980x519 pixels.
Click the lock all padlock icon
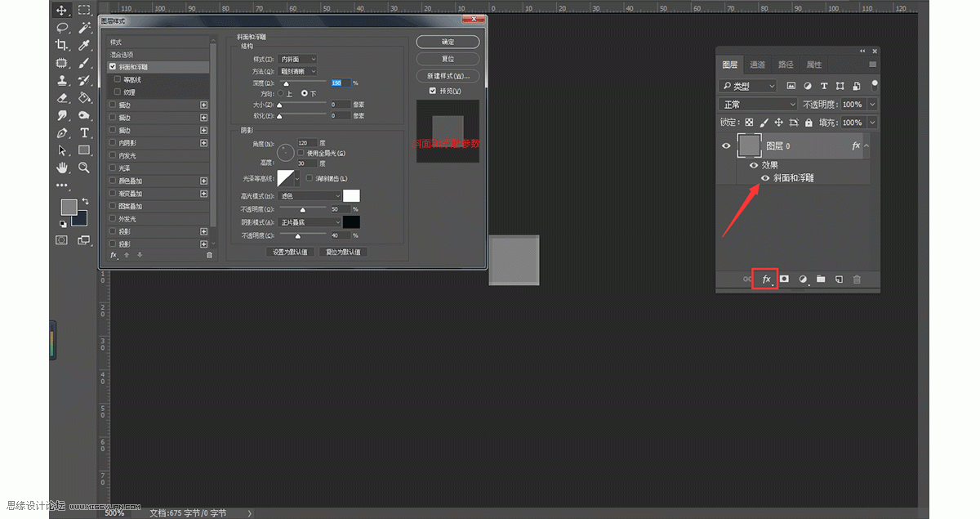click(x=808, y=123)
